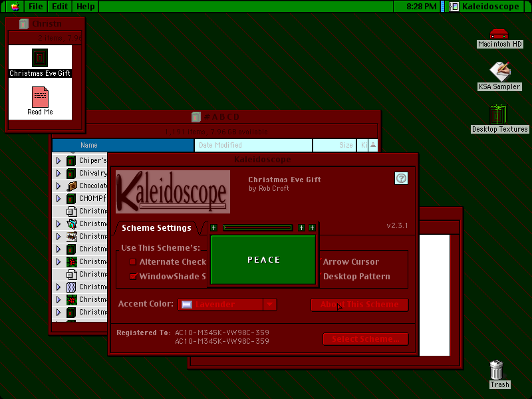532x399 pixels.
Task: Select the Macintosh HD drive icon
Action: [499, 34]
